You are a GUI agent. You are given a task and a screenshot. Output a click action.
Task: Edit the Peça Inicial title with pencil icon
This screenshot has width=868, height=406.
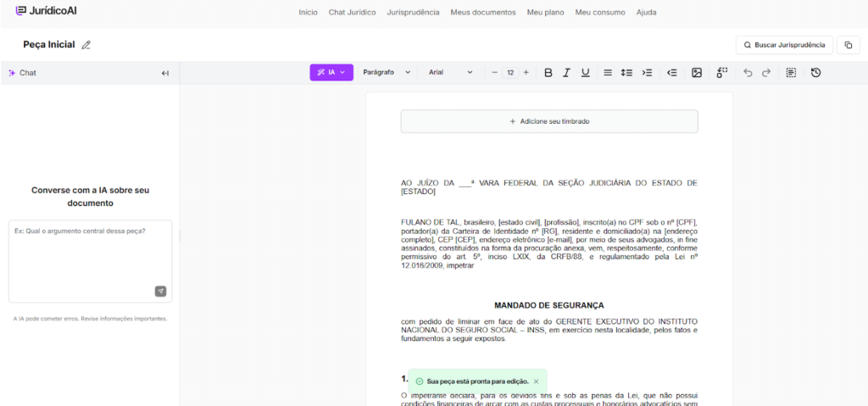(x=86, y=46)
